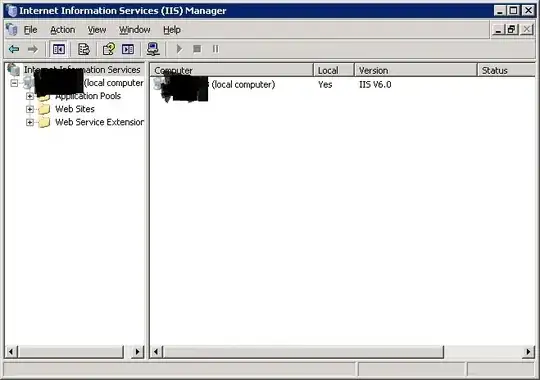Viewport: 540px width, 380px height.
Task: Click the Stop item square icon
Action: 197,49
